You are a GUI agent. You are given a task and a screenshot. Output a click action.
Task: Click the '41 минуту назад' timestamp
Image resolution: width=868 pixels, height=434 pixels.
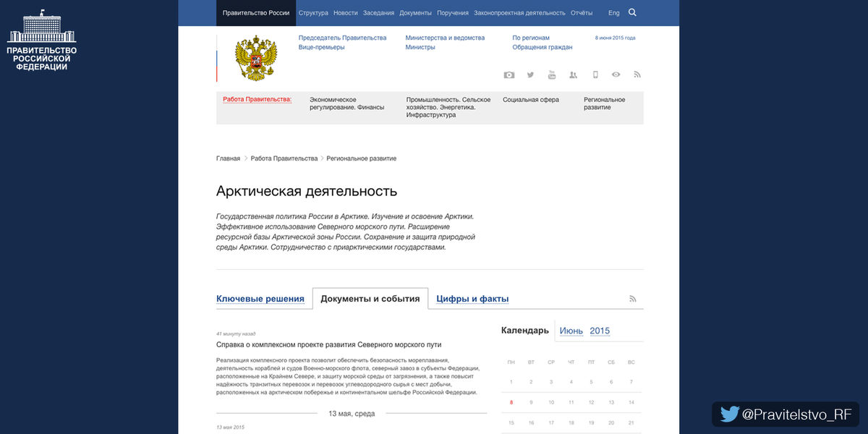(236, 334)
